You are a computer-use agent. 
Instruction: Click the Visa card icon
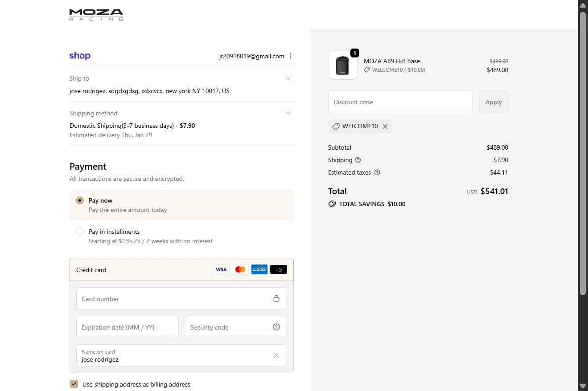click(x=221, y=269)
